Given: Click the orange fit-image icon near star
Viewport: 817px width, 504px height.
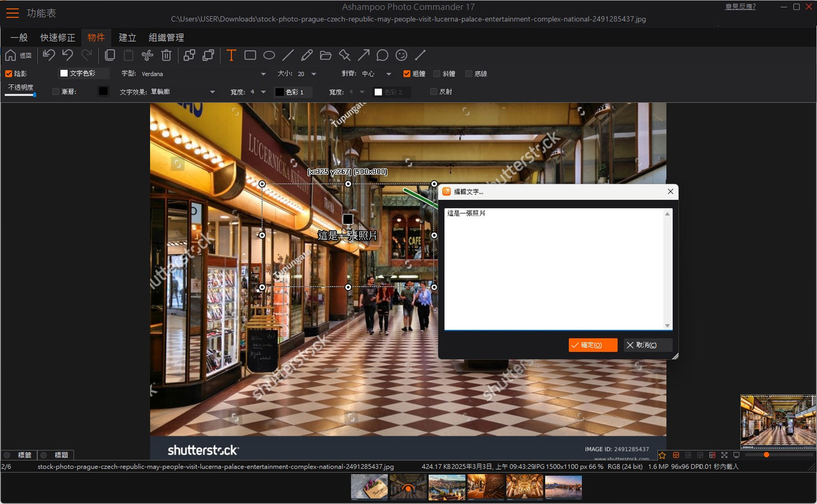Looking at the screenshot, I should tap(676, 455).
